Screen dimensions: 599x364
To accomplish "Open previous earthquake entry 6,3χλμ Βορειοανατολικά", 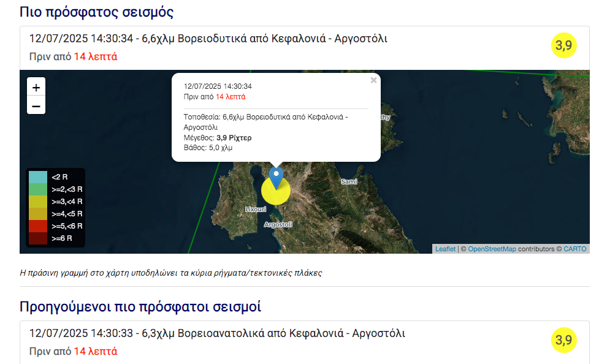I will click(x=217, y=333).
